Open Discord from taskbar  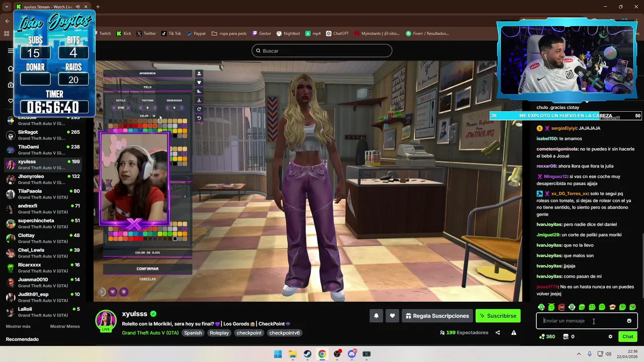(x=352, y=354)
